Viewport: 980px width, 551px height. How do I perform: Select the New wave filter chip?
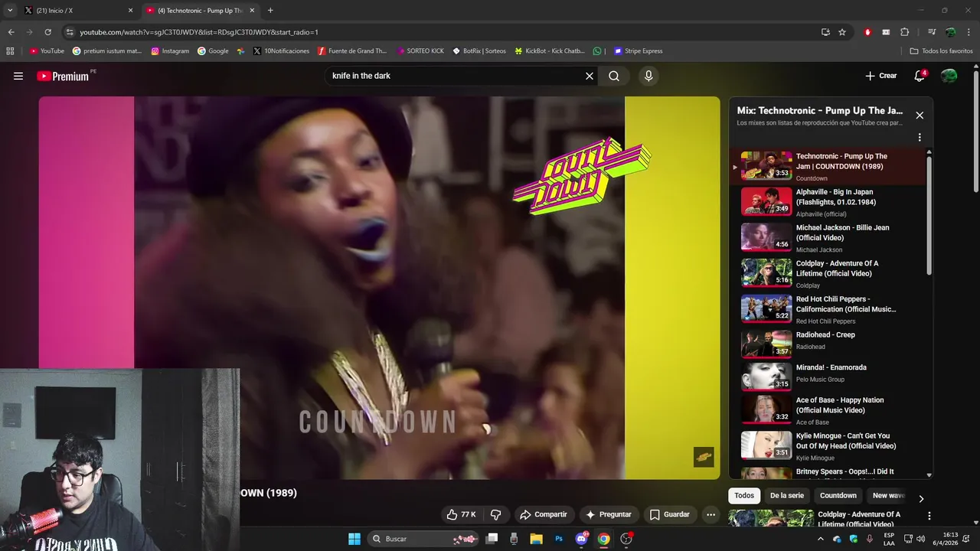888,495
